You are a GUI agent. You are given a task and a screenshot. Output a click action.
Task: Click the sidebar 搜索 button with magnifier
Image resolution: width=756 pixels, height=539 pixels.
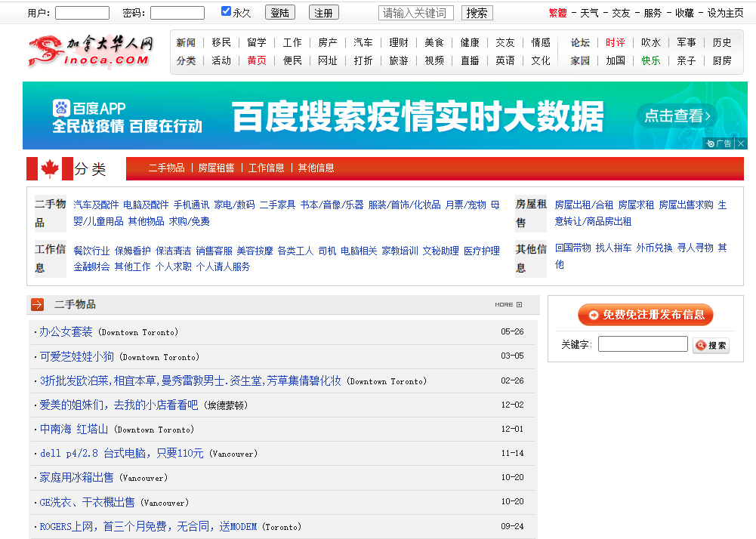711,345
